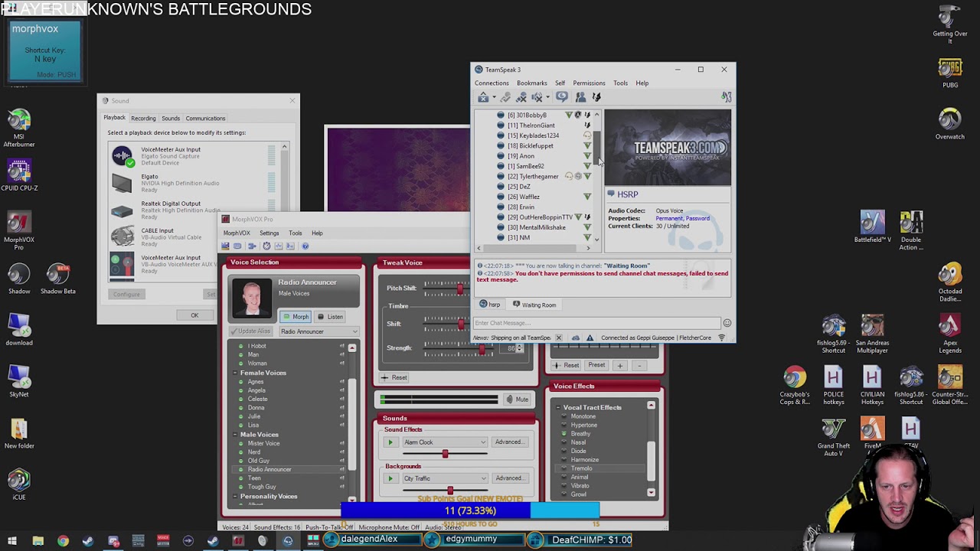Click TeamSpeak subscribe to all channels icon
Screen dimensions: 980x551
[x=561, y=97]
